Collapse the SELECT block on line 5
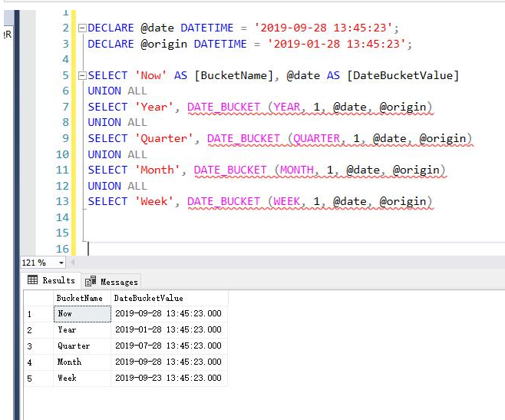 (82, 76)
